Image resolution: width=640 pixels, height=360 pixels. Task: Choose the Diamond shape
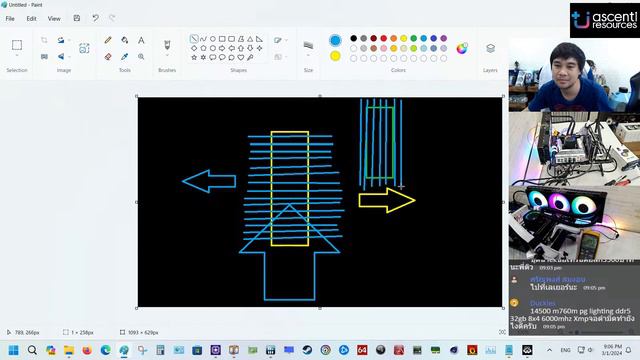click(194, 48)
